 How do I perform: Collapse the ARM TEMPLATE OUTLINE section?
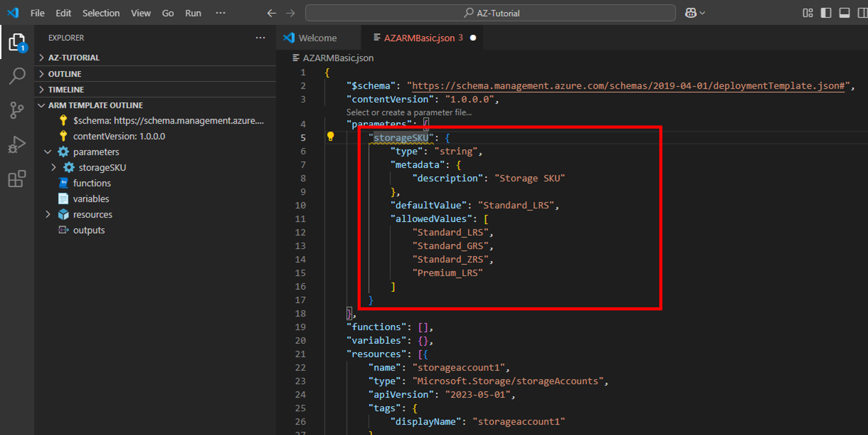point(95,105)
